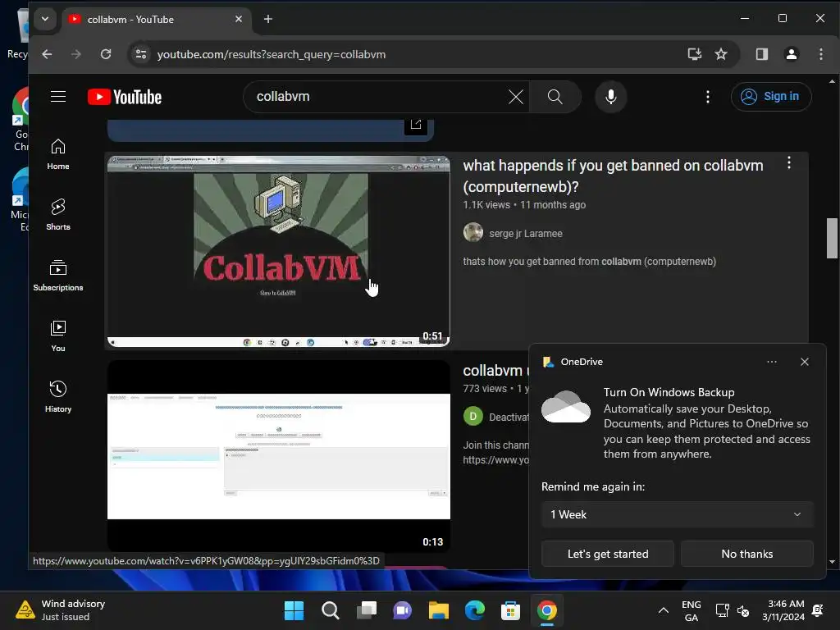Open the action menu for the banned video
Viewport: 840px width, 630px height.
pyautogui.click(x=788, y=163)
